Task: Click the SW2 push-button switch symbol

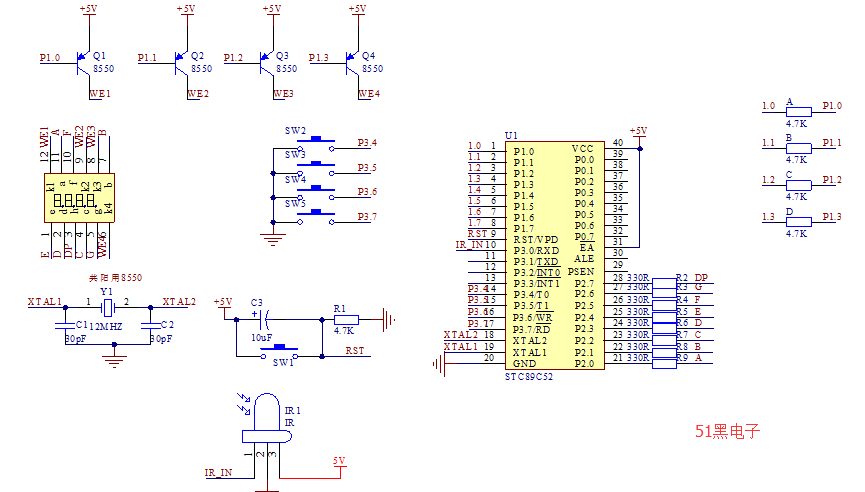Action: tap(316, 143)
